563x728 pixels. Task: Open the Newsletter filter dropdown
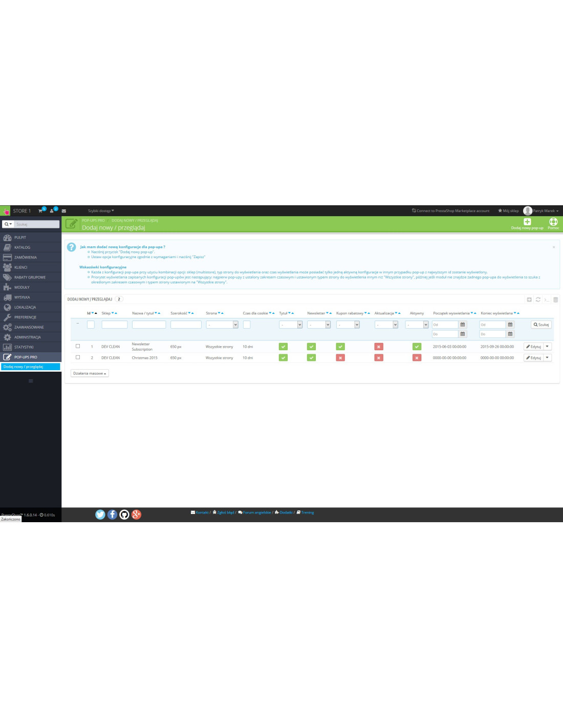tap(319, 325)
